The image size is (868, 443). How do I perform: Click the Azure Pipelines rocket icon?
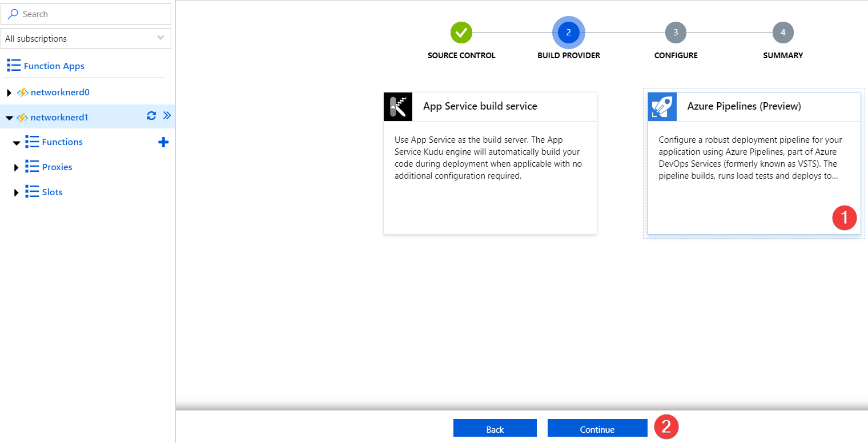click(662, 107)
